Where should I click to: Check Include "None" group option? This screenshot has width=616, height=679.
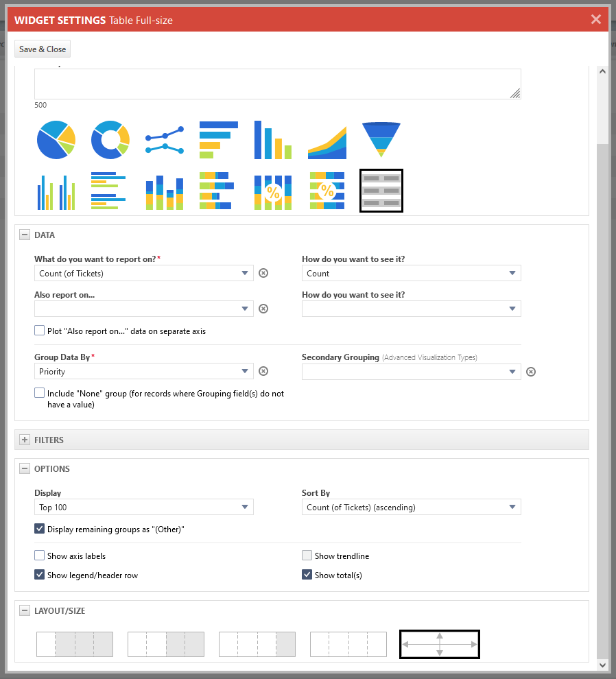pos(40,394)
